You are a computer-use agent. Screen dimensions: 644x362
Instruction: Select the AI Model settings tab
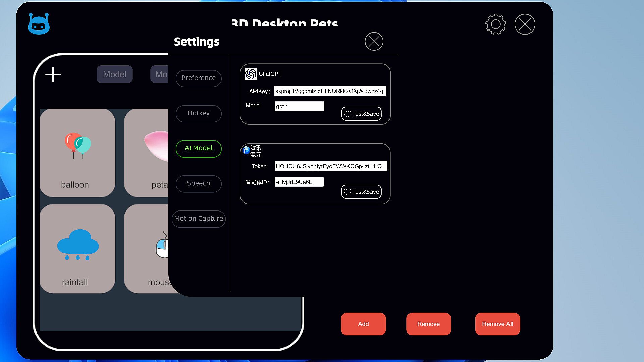199,148
